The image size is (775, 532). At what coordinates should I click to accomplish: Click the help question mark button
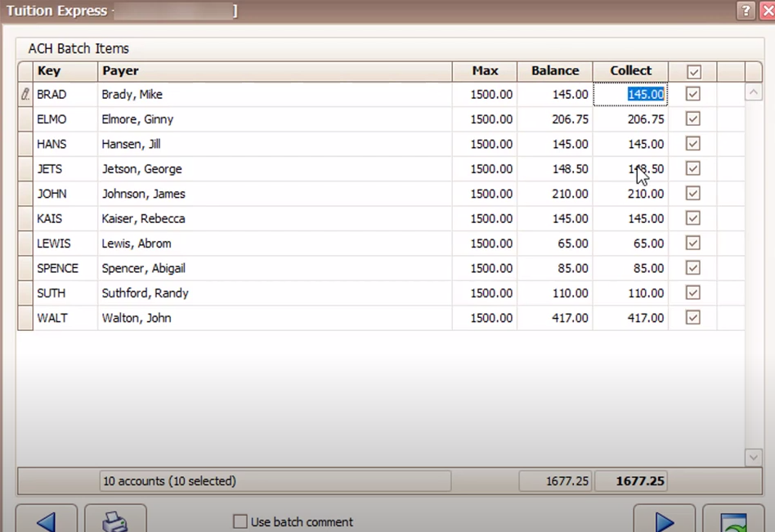point(746,10)
